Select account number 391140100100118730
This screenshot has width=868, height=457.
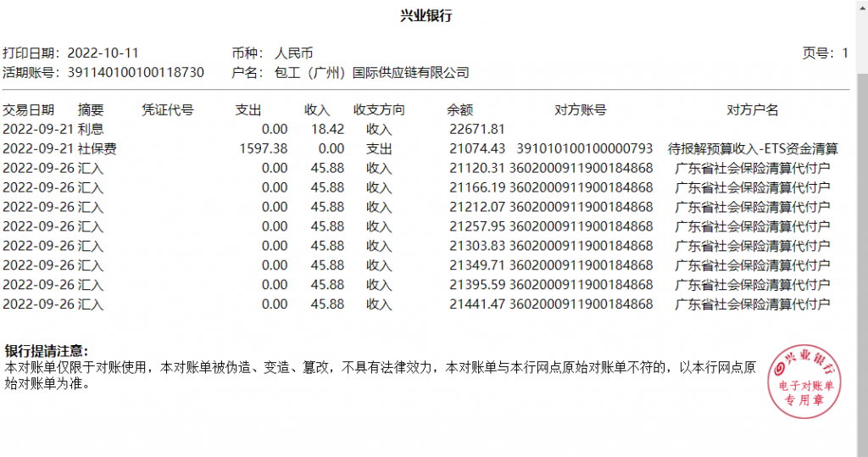136,73
